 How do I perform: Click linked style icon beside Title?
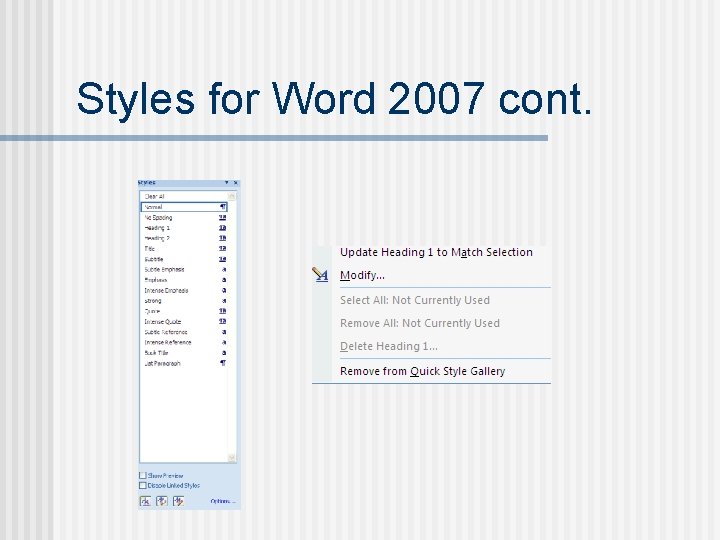tap(223, 248)
